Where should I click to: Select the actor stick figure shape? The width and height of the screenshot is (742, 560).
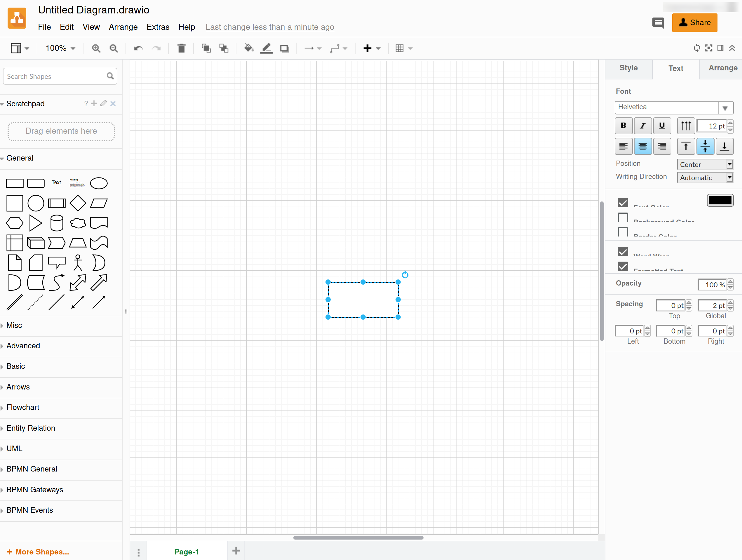click(x=78, y=262)
